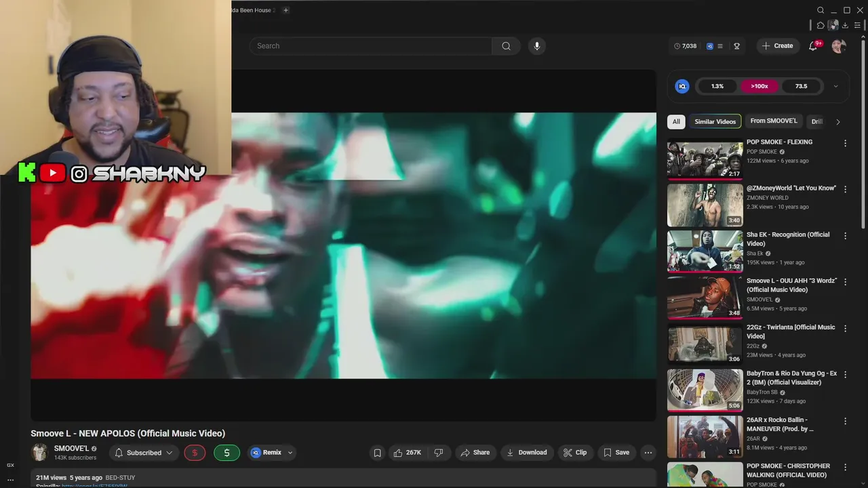Select the All filter chip
Viewport: 868px width, 488px height.
tap(676, 122)
